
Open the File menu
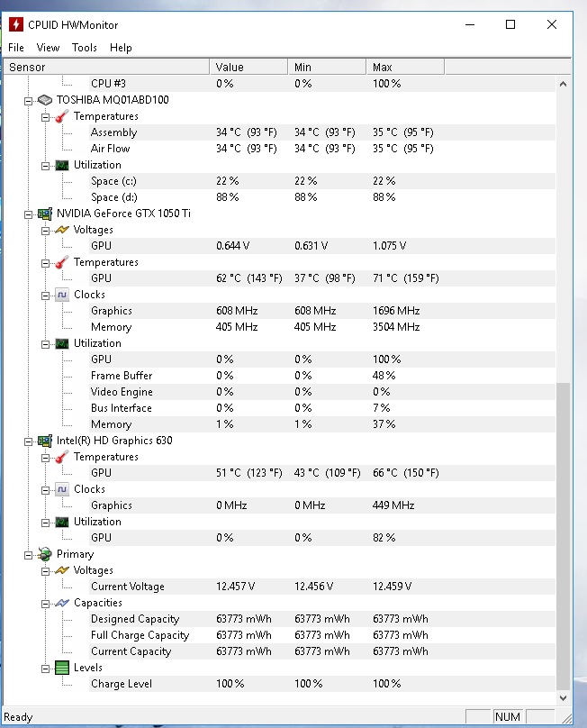16,48
